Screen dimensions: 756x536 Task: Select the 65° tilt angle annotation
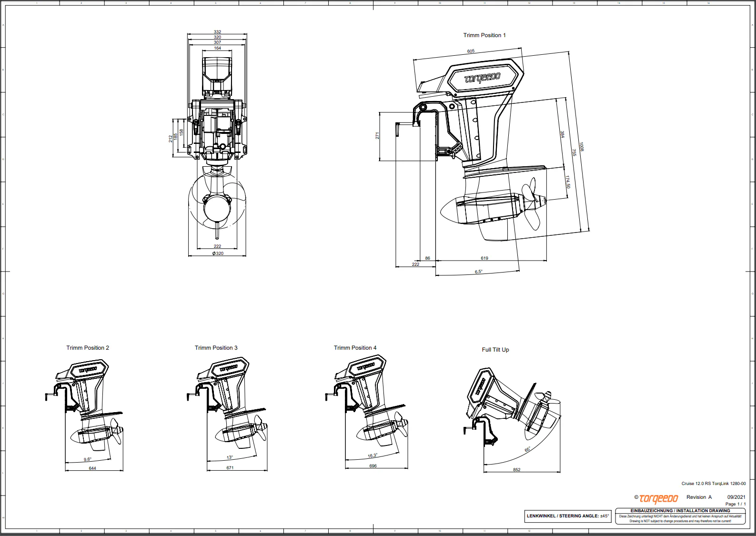527,450
